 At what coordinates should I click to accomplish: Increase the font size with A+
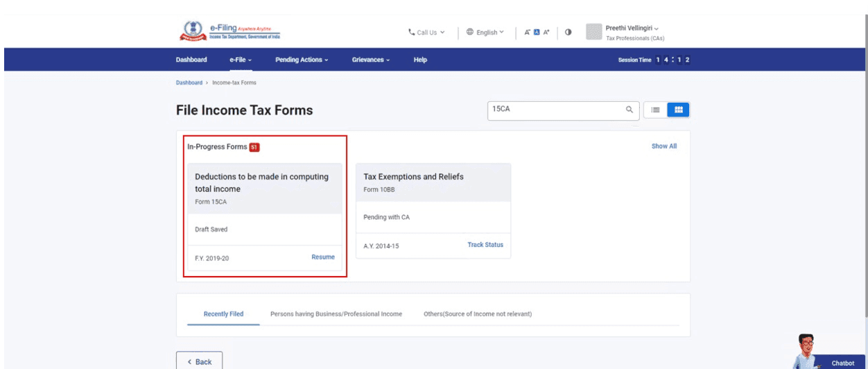(547, 33)
